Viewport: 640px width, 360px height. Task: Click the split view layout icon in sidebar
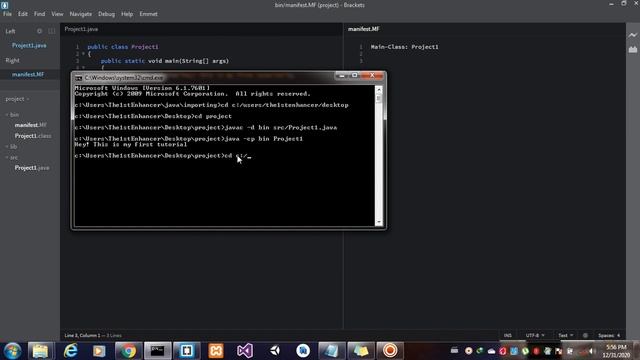coord(51,31)
